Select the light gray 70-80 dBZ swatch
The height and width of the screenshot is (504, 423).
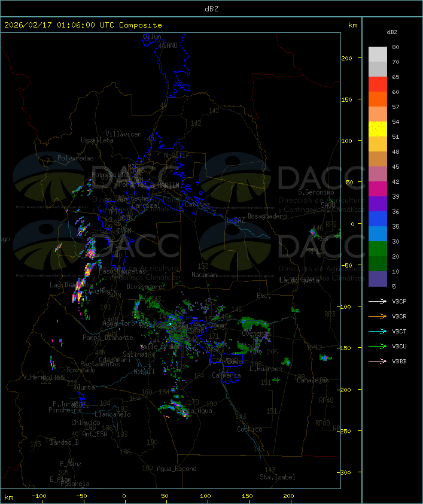click(x=378, y=54)
